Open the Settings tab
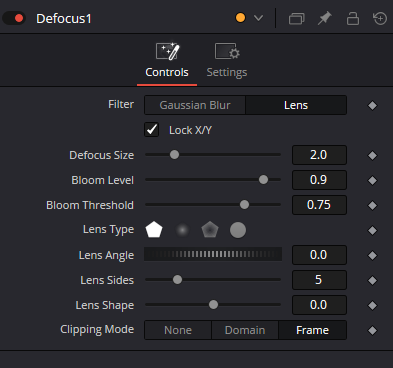Screen dimensions: 393x368 [x=227, y=61]
